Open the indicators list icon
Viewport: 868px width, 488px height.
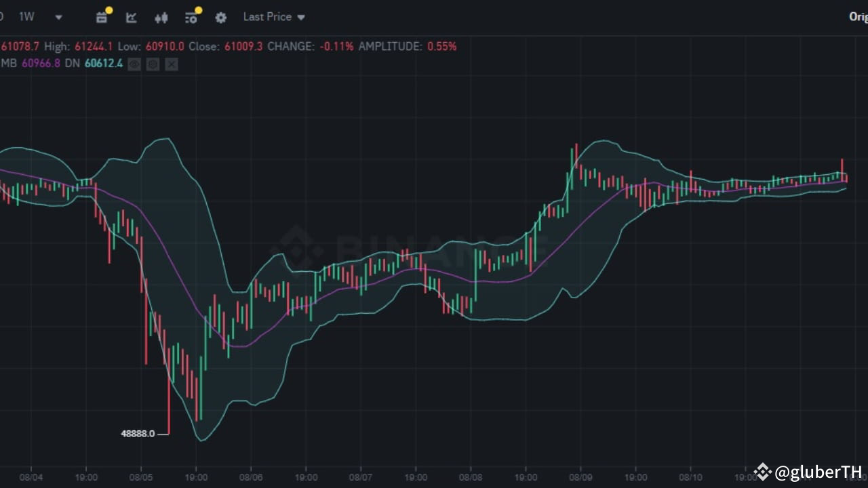point(191,18)
